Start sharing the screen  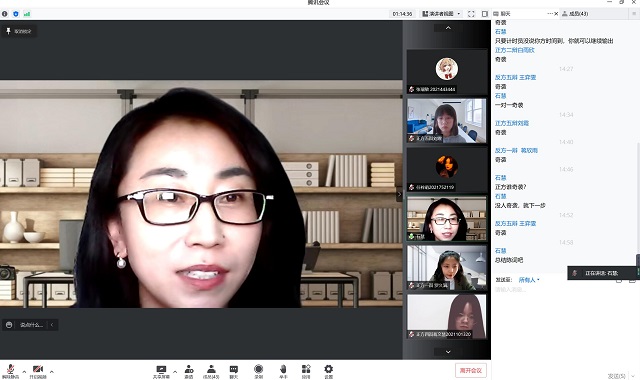[x=161, y=371]
